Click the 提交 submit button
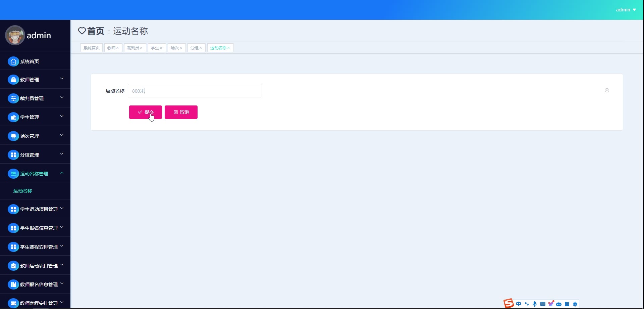This screenshot has height=309, width=644. pos(146,112)
